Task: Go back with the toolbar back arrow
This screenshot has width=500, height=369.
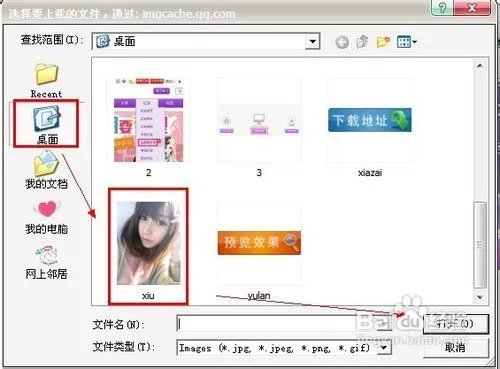Action: click(342, 42)
